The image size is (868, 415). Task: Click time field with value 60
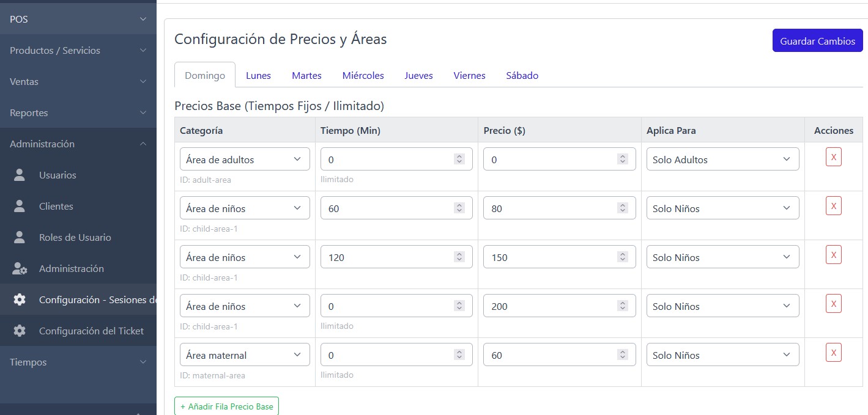coord(396,208)
